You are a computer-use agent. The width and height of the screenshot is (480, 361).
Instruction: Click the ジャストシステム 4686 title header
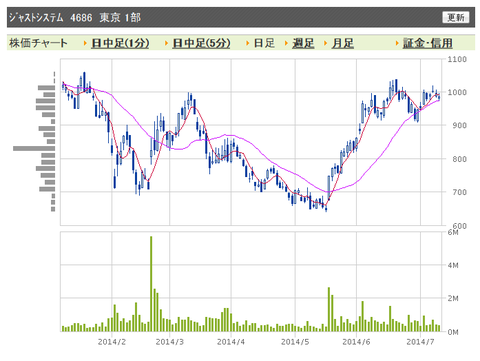75,17
